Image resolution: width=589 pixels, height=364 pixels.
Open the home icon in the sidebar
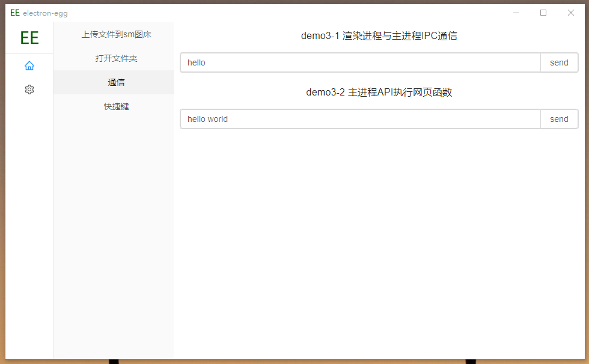[29, 65]
